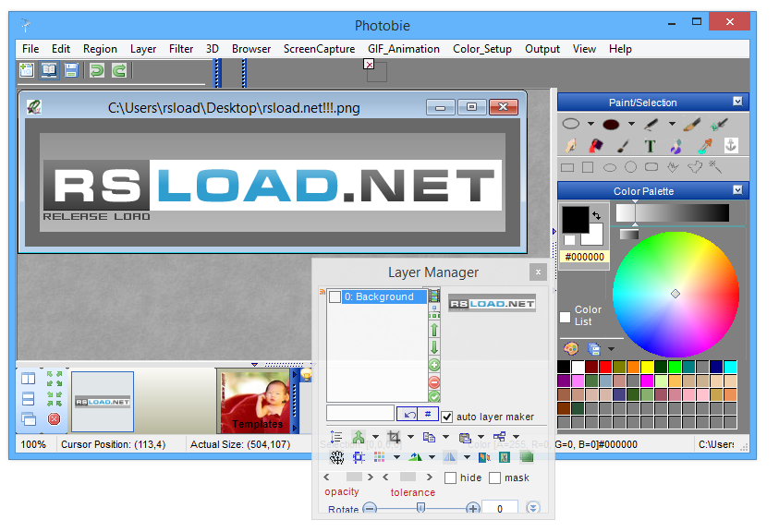Click the save floppy disk icon

(x=71, y=70)
